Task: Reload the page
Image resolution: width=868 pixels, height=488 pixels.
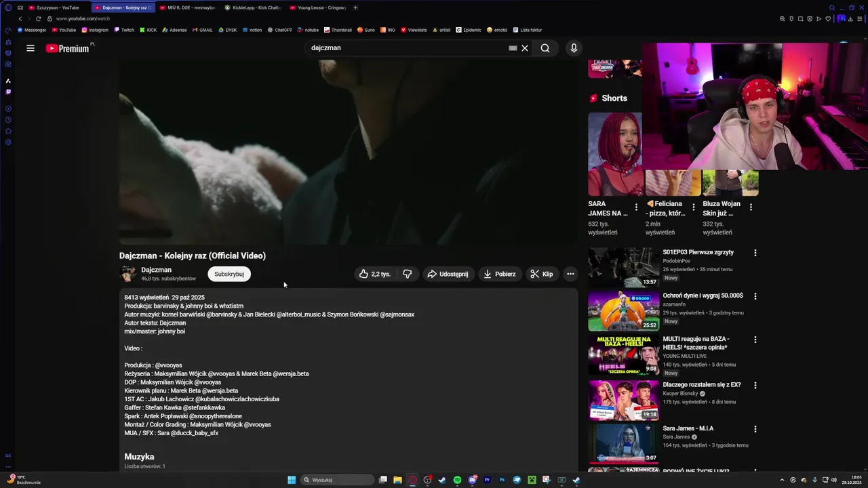Action: (38, 19)
